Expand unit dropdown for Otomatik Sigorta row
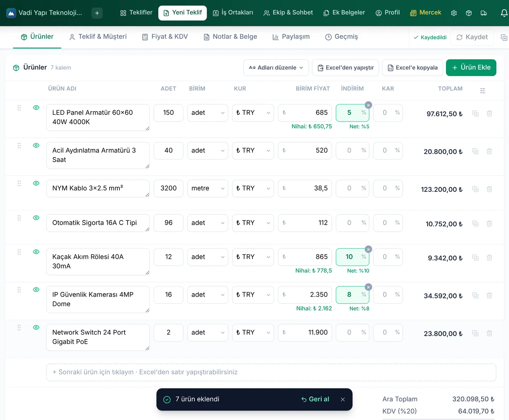The width and height of the screenshot is (509, 420). [207, 223]
